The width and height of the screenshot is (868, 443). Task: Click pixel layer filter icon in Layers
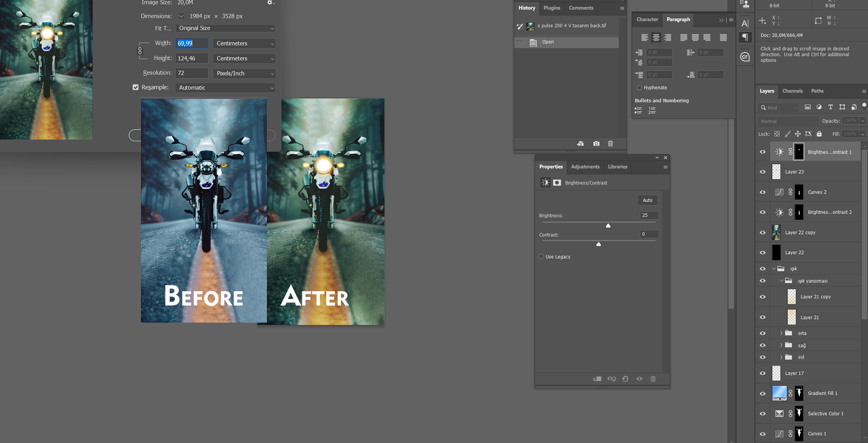tap(807, 107)
